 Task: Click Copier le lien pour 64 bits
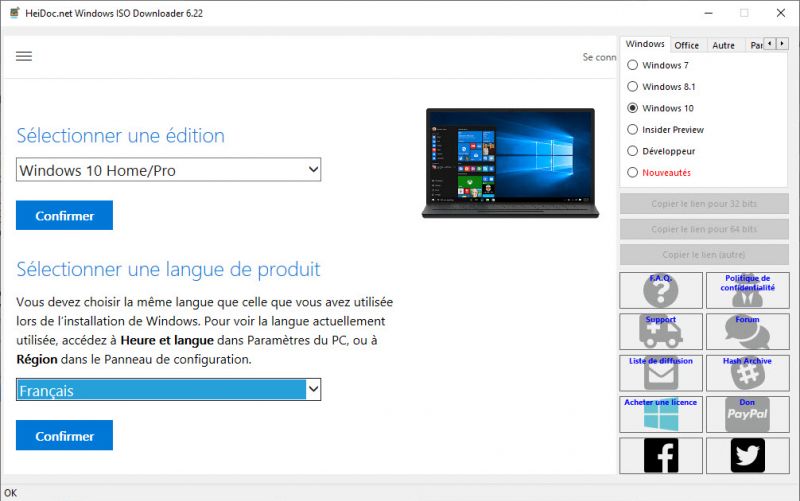pos(704,229)
